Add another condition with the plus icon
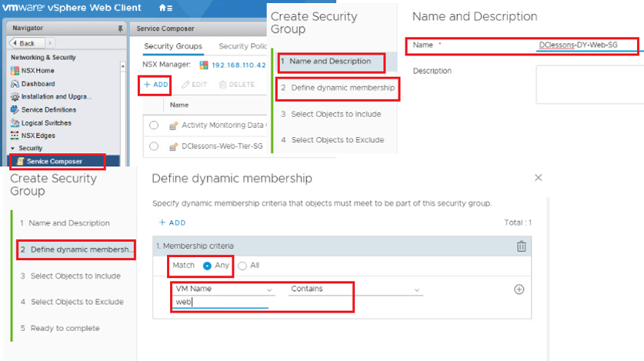The image size is (644, 361). point(519,289)
